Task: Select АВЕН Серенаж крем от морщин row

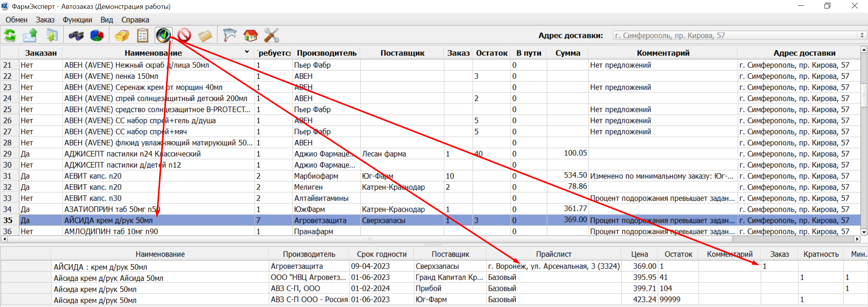Action: [x=430, y=87]
